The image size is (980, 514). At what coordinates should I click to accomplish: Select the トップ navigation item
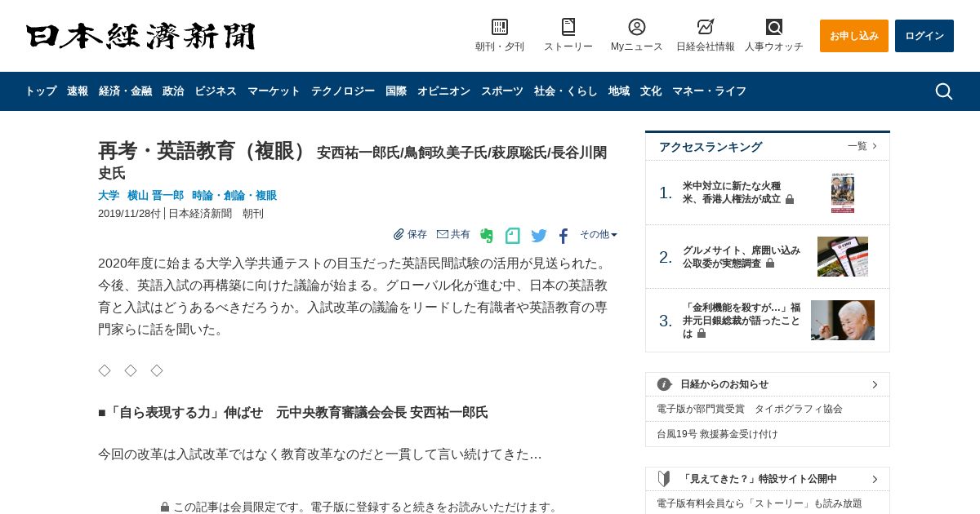(x=41, y=91)
